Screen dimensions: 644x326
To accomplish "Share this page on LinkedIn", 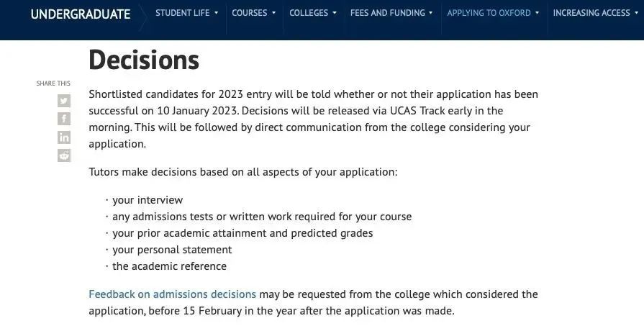I will click(x=64, y=137).
